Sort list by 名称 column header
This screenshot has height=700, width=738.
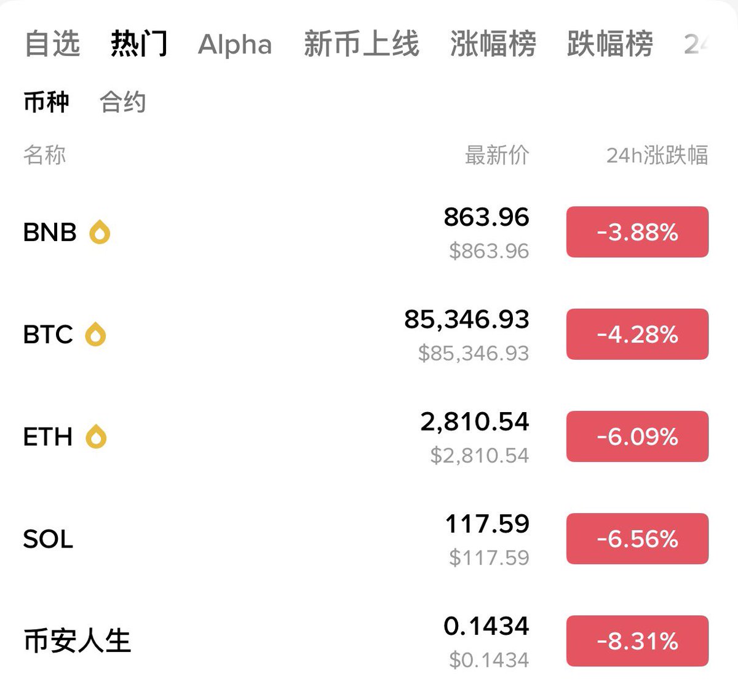tap(44, 155)
